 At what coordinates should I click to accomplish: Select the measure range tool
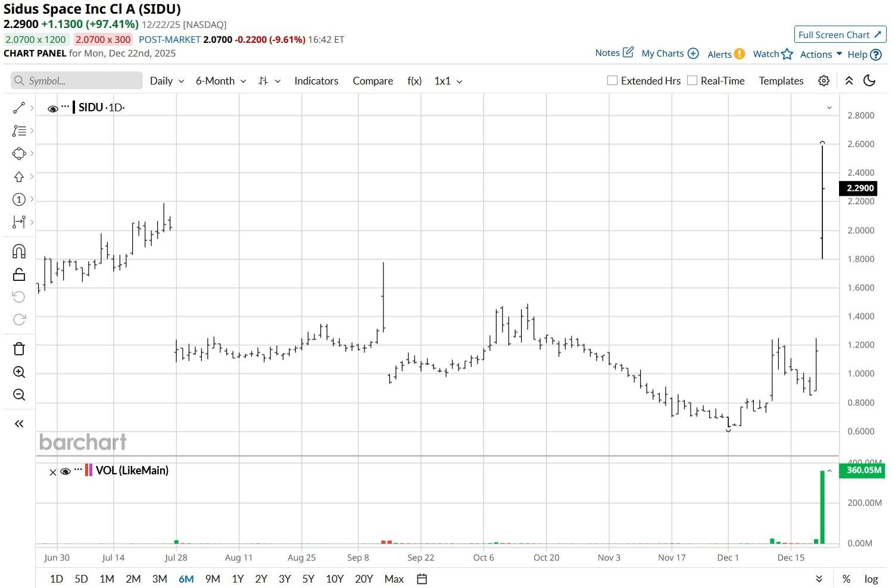pyautogui.click(x=18, y=222)
